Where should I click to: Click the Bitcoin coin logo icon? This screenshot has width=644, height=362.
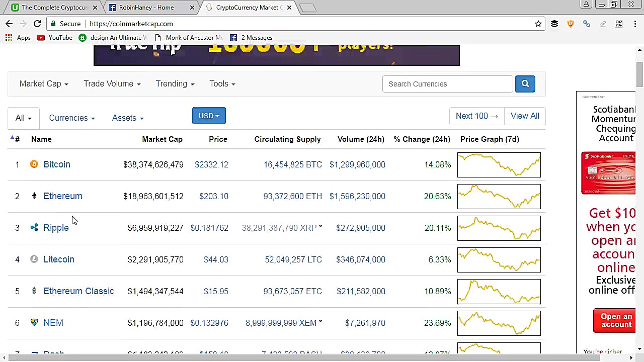[x=34, y=164]
